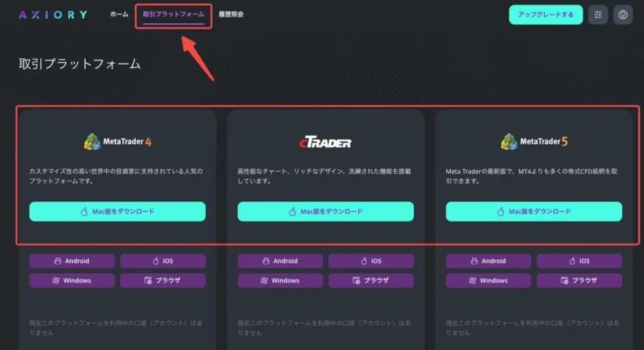This screenshot has height=350, width=644.
Task: Choose Windows for MetaTrader 4
Action: [x=72, y=281]
